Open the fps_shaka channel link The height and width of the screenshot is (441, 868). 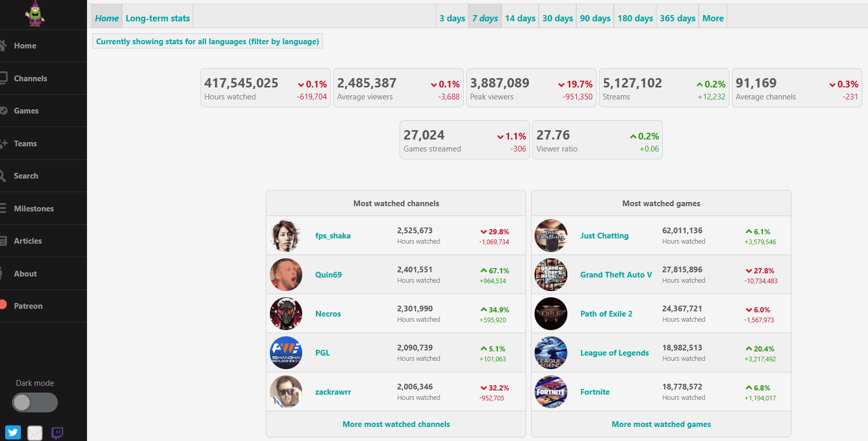click(x=333, y=236)
